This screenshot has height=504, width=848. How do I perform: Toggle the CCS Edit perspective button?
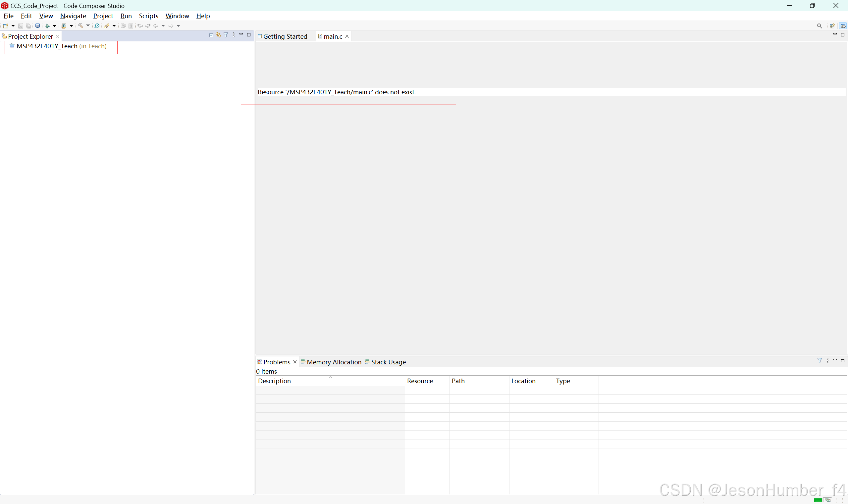click(x=843, y=26)
